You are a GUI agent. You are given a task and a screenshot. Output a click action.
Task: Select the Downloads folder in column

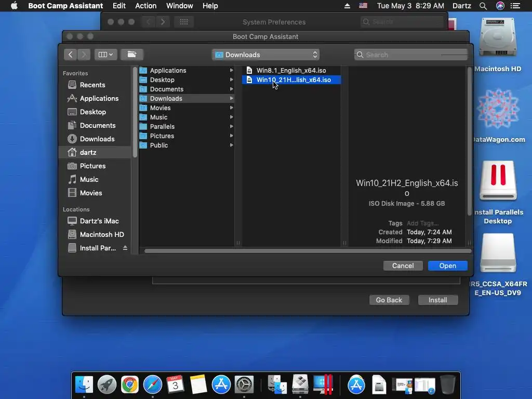point(187,98)
